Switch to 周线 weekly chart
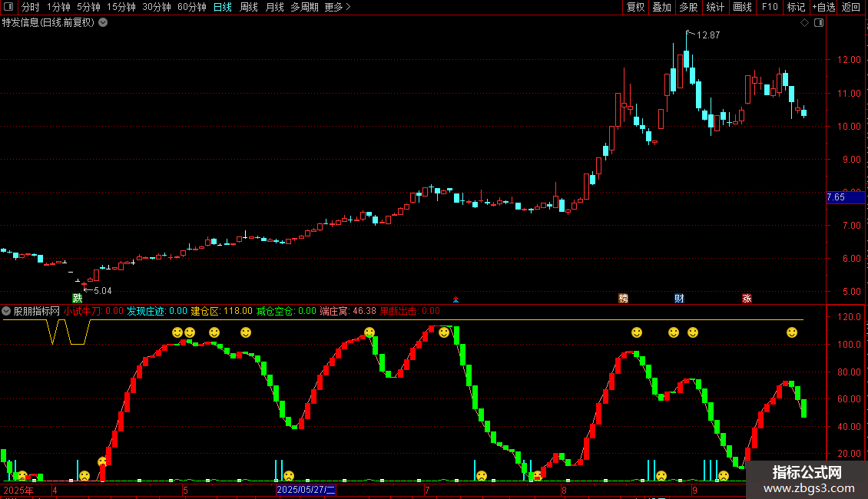 pos(249,7)
